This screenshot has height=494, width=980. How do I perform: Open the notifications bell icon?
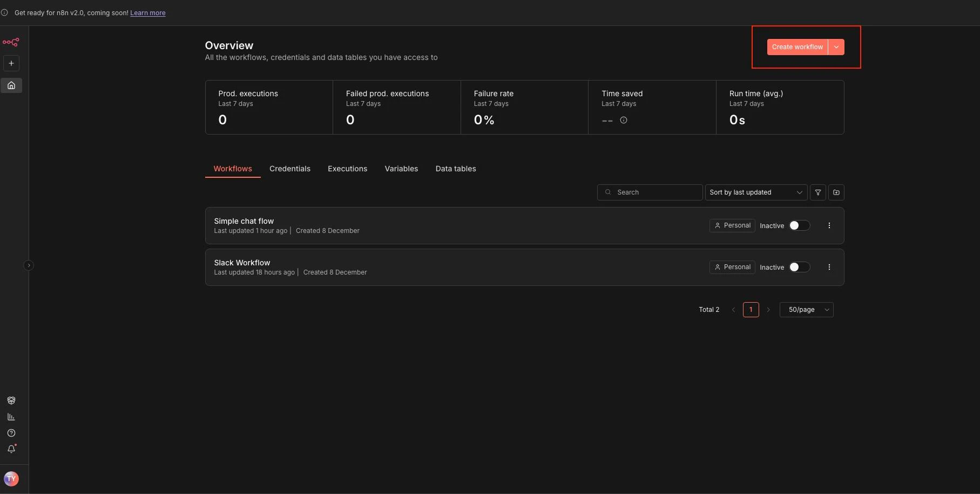coord(11,449)
